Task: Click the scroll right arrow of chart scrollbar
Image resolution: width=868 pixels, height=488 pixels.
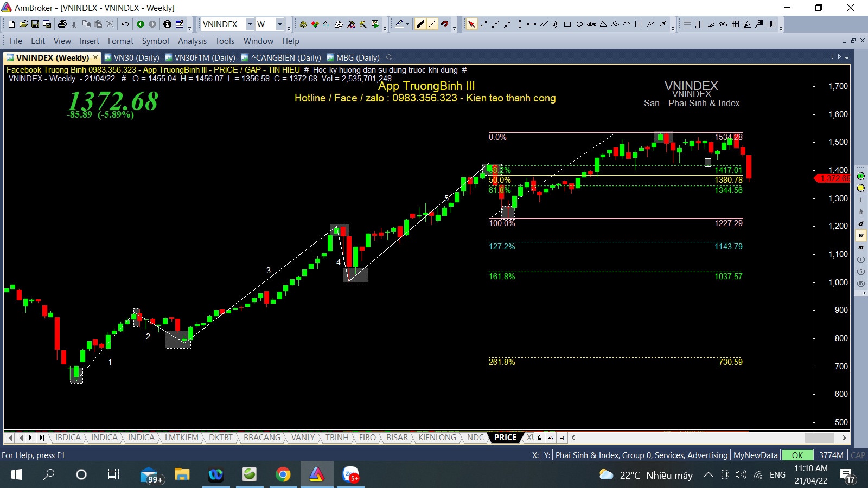Action: (x=844, y=438)
